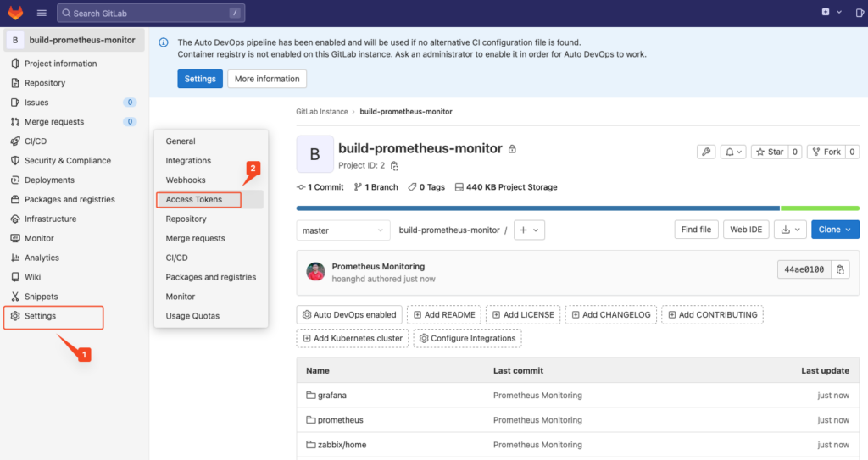Click the Deployments sidebar icon
The height and width of the screenshot is (460, 868).
coord(15,180)
